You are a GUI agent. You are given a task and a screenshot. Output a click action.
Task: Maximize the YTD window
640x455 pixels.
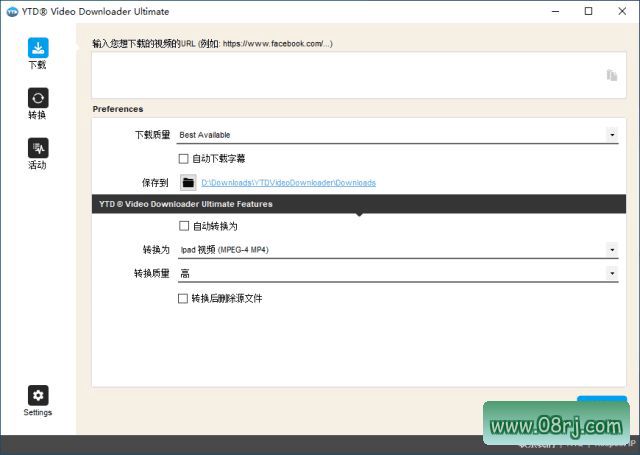click(x=589, y=11)
